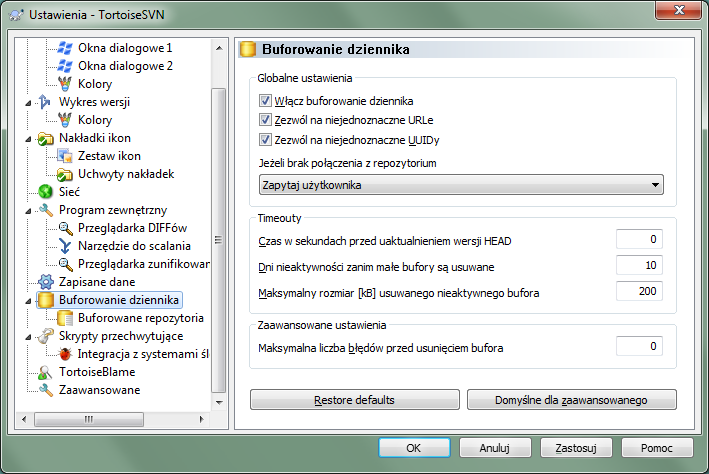
Task: Select Okna dialogowe 1 in settings tree
Action: tap(125, 48)
